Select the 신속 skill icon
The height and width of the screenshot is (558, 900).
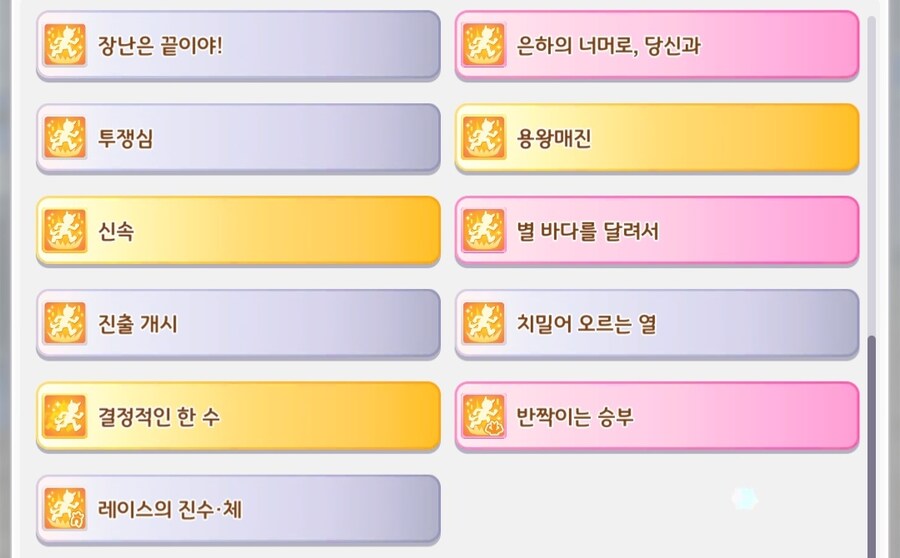[65, 231]
